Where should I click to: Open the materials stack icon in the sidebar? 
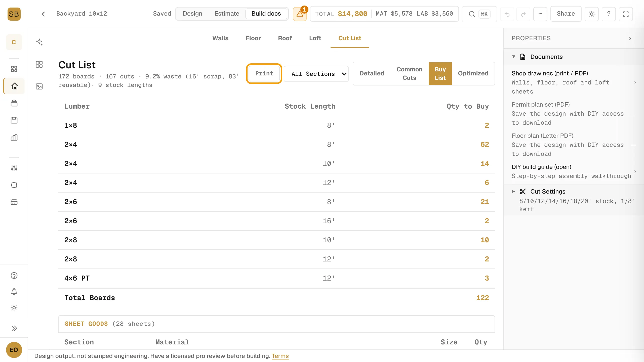pos(14,103)
